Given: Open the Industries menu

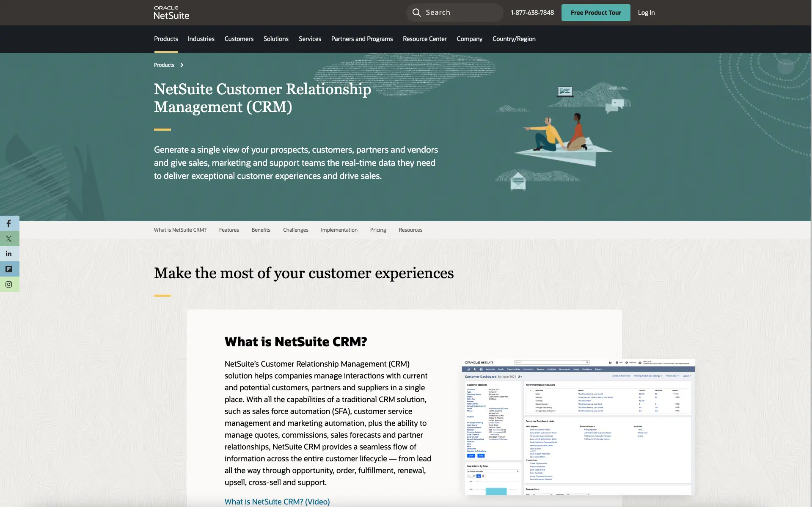Looking at the screenshot, I should pos(201,39).
